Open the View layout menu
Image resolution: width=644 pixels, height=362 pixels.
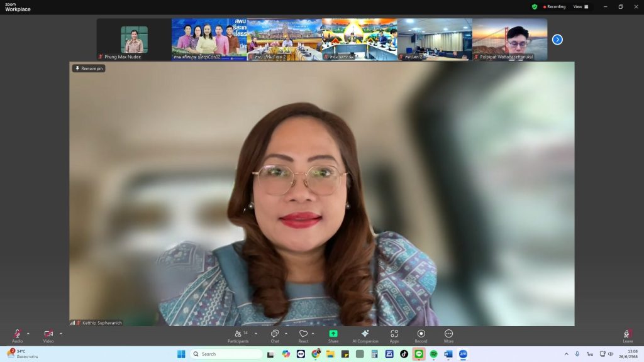pyautogui.click(x=580, y=7)
